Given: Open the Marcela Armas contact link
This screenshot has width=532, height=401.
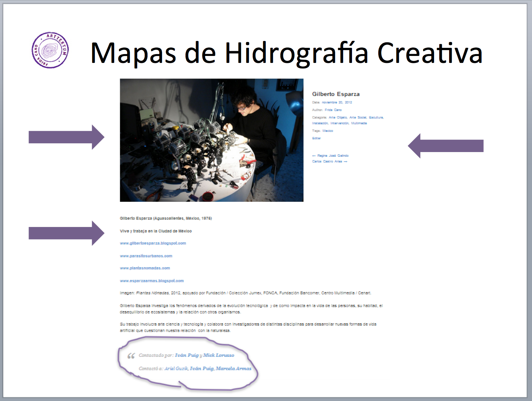Looking at the screenshot, I should click(x=233, y=368).
